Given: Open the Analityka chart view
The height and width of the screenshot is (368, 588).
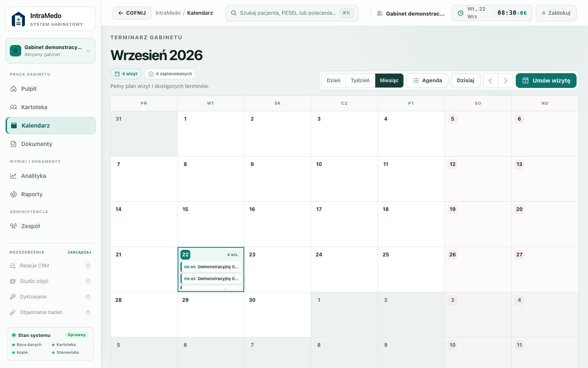Looking at the screenshot, I should pos(50,176).
